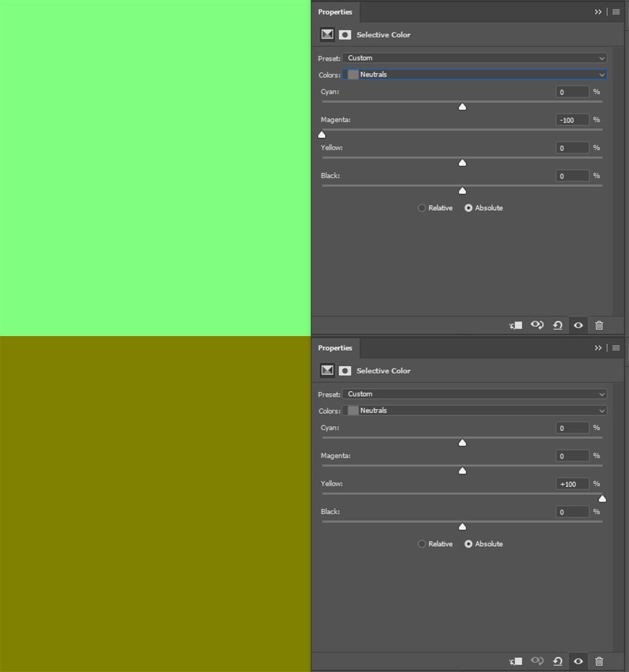
Task: Click the view-previous-state eye icon
Action: point(537,325)
